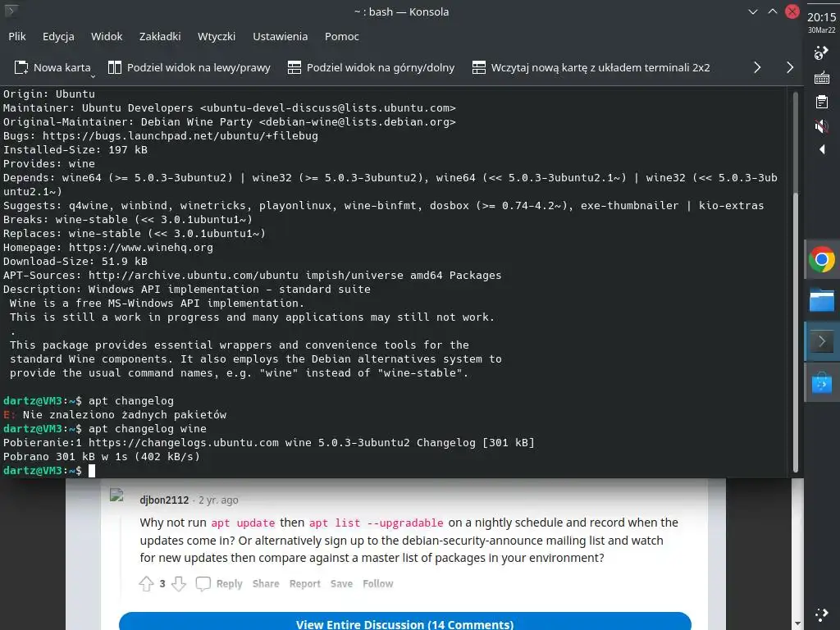
Task: Open the Edycja menu
Action: (58, 36)
